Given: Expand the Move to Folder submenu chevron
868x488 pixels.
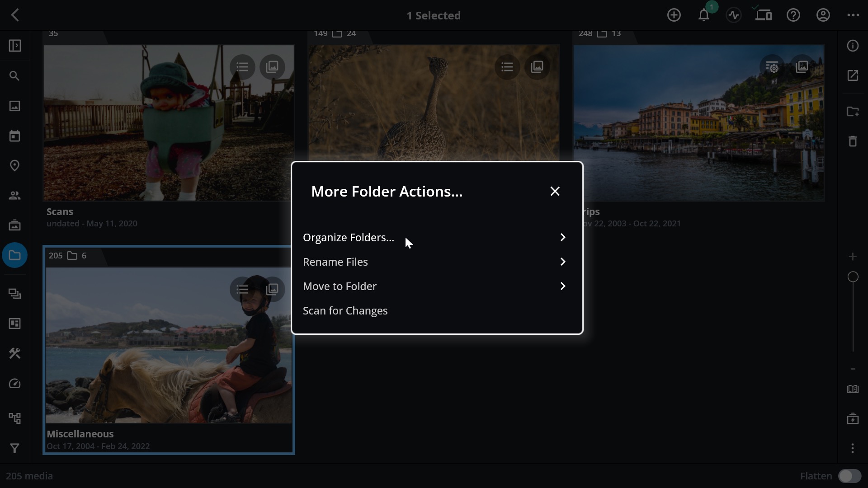Looking at the screenshot, I should [x=563, y=286].
